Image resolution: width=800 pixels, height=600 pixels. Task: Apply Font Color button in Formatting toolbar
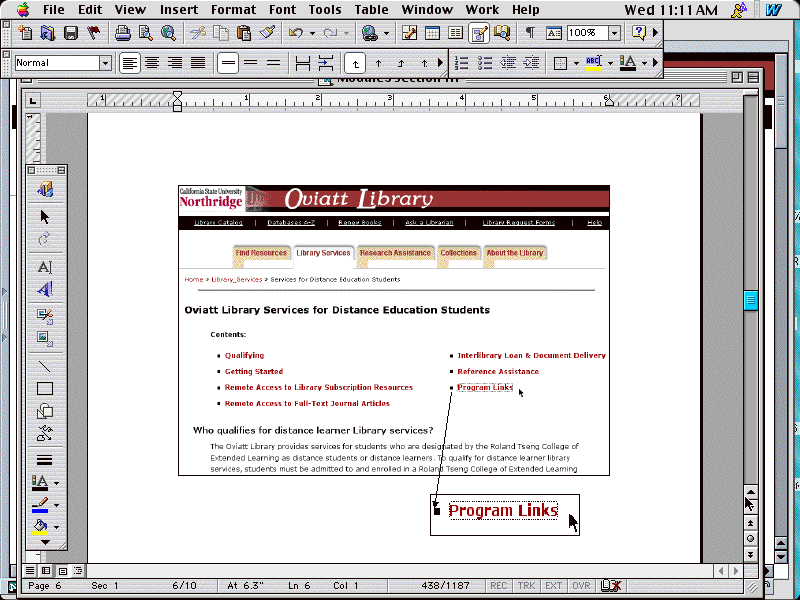628,63
